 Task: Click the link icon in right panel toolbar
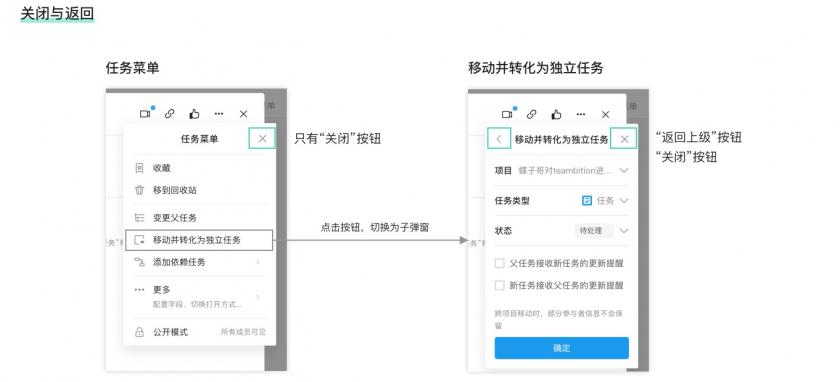531,114
